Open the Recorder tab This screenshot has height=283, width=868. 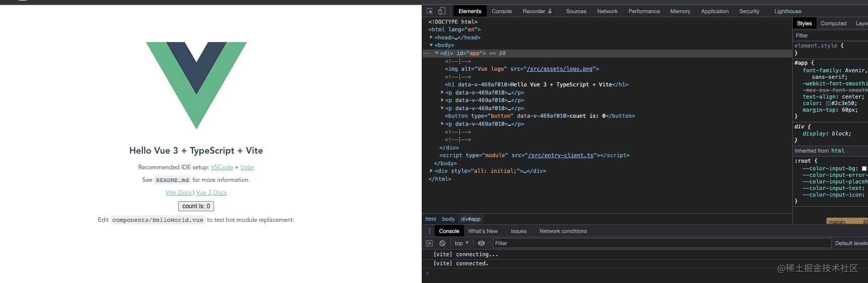click(x=537, y=11)
